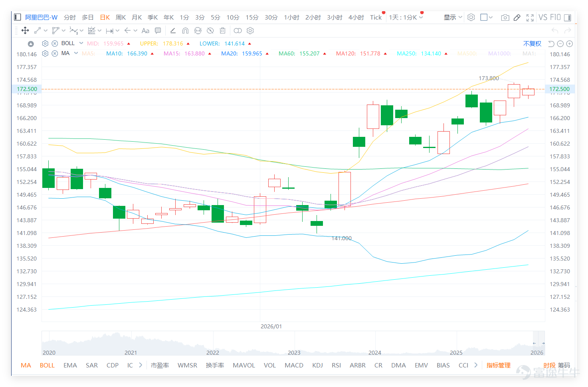Screen dimensions: 588x387
Task: Switch to the 周K weekly tab
Action: click(121, 18)
